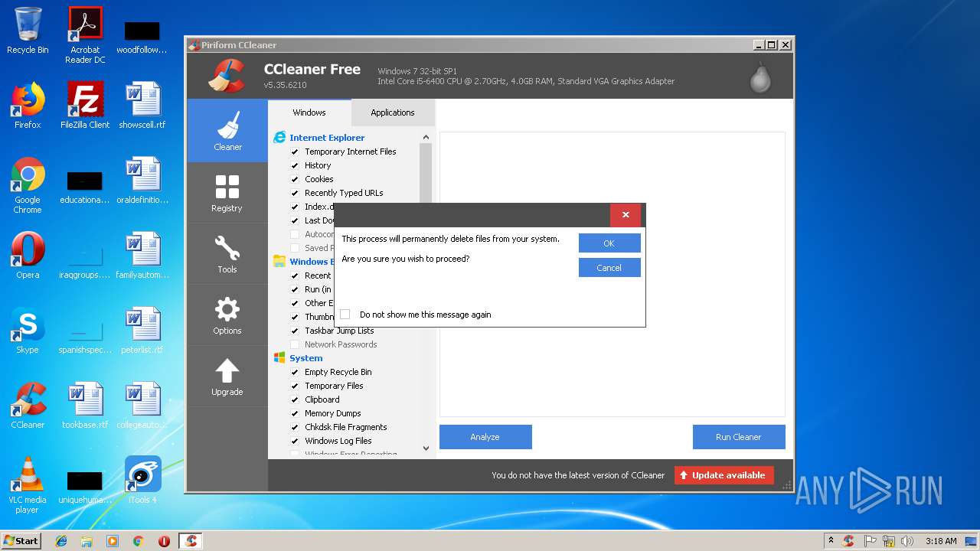Open the Start menu

pos(21,541)
